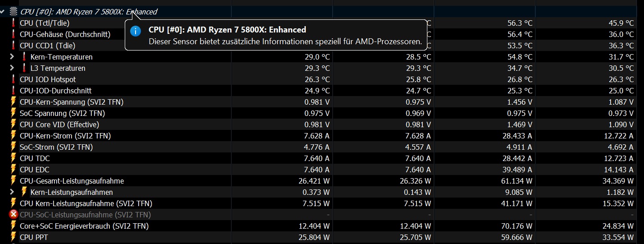Click the lightning icon for SoC-Strom (SVI2 TFN)

click(x=14, y=147)
